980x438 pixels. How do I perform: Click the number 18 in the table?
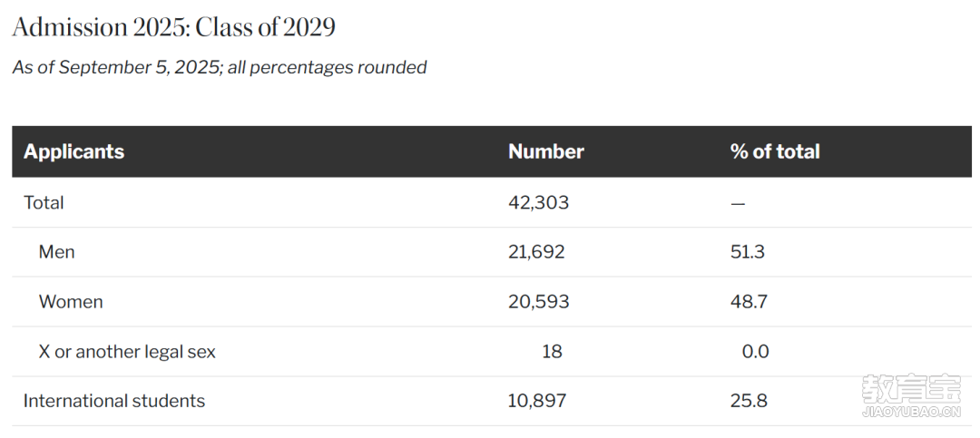pos(552,352)
